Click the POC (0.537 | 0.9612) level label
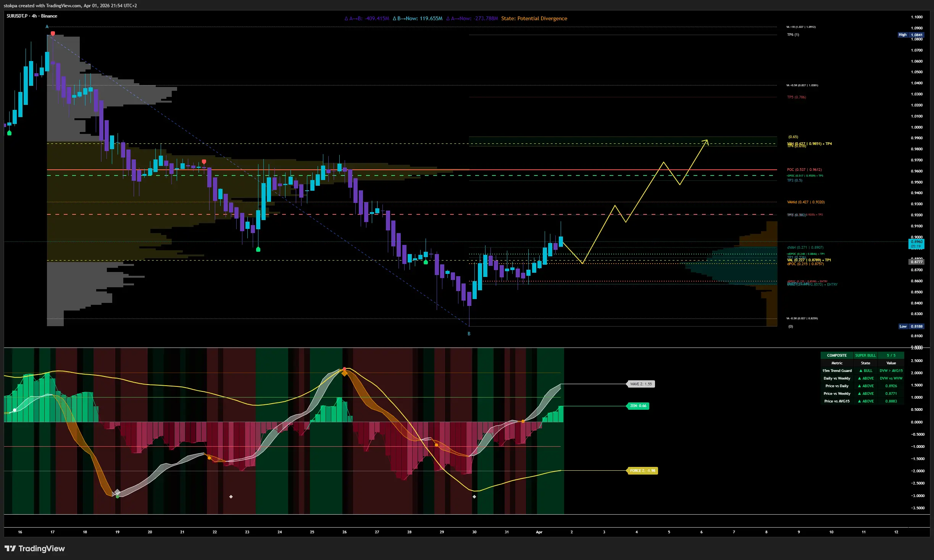Viewport: 934px width, 560px height. [x=804, y=170]
